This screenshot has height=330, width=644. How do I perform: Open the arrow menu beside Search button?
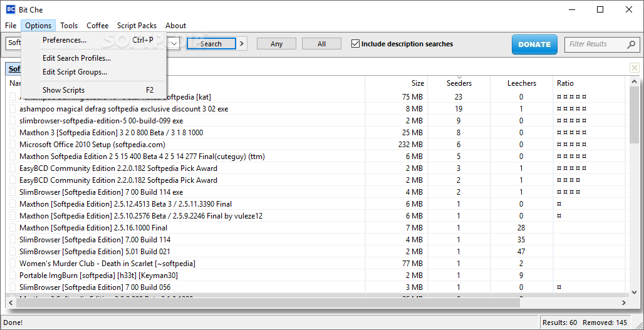pos(242,44)
